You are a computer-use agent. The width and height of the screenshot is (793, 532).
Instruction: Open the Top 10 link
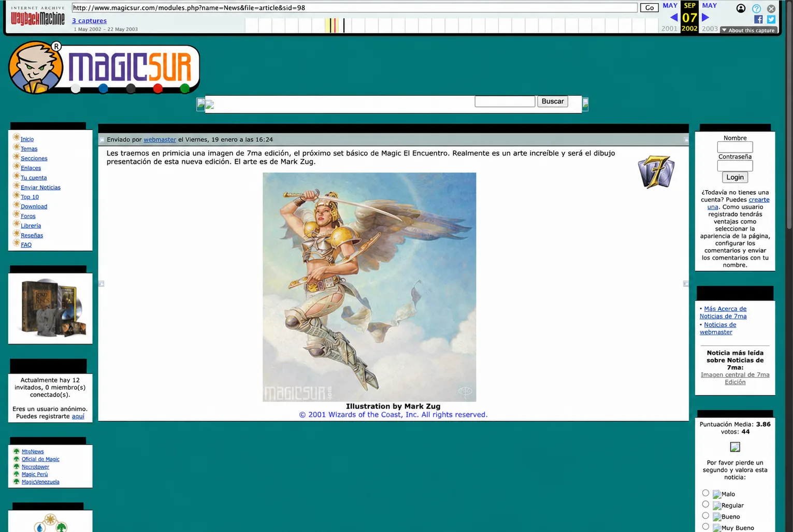point(30,197)
